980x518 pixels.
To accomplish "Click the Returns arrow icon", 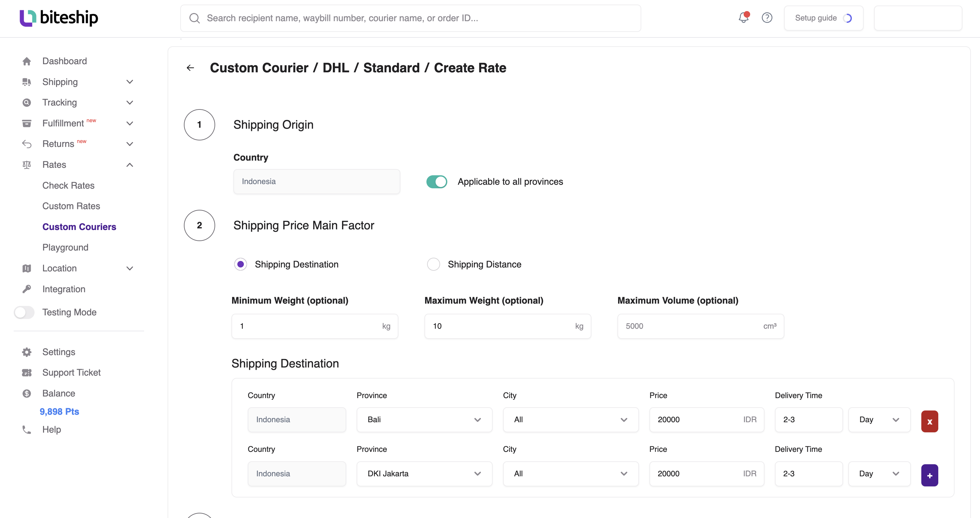I will pos(27,144).
